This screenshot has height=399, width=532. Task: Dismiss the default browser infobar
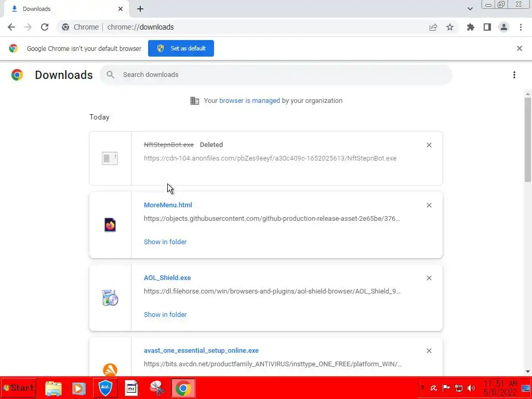pos(520,48)
